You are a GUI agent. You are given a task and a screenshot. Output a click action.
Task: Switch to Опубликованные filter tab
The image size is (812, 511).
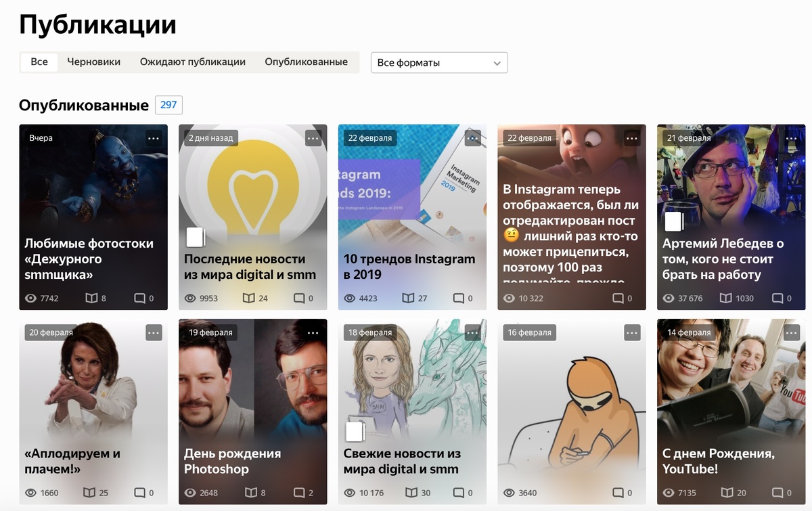[x=307, y=62]
